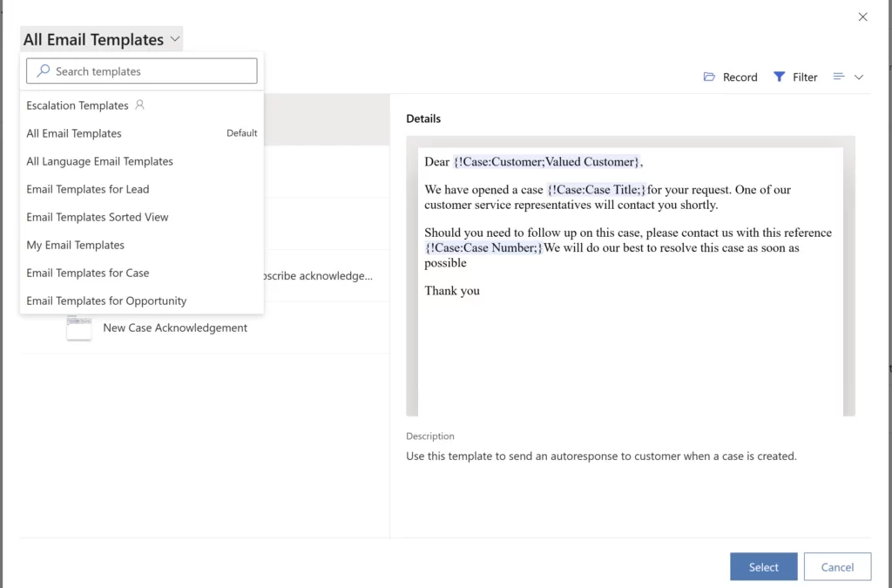Screen dimensions: 892x588
Task: Select Escalation Templates view
Action: pos(142,105)
